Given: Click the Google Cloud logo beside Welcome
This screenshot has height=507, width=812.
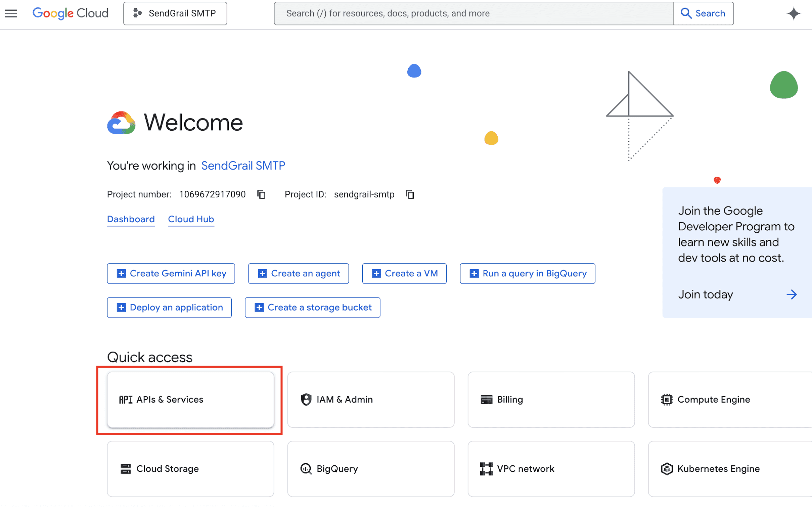Looking at the screenshot, I should point(121,123).
